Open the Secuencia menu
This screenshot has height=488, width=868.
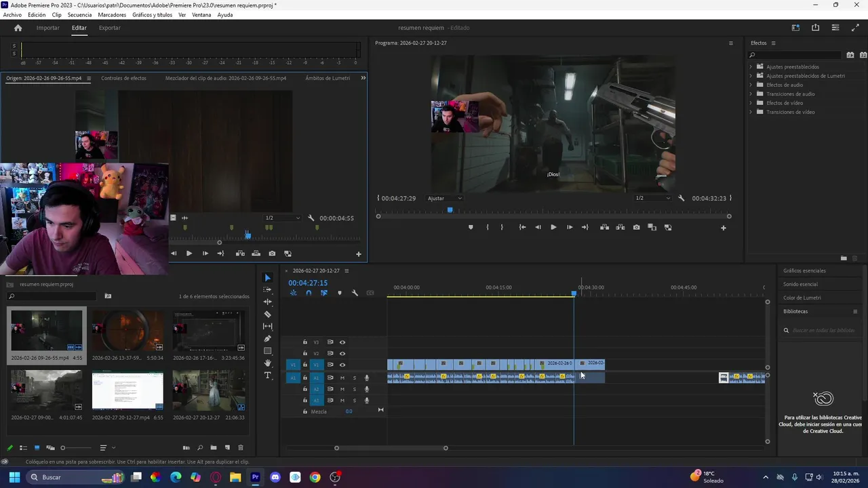79,15
